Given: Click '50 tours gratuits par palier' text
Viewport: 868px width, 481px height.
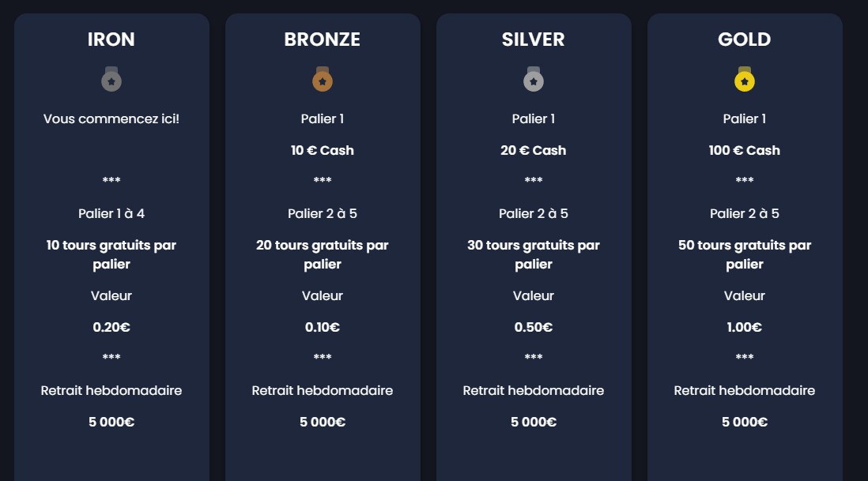Looking at the screenshot, I should pos(745,254).
